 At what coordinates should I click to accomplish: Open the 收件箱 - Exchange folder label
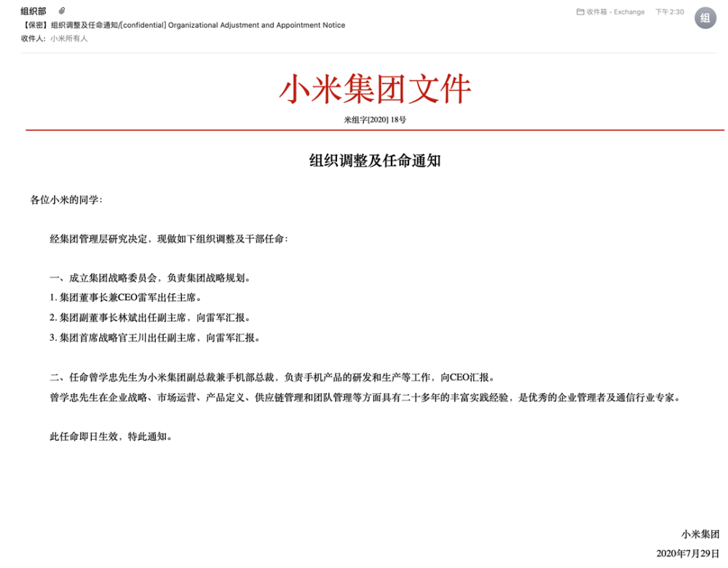pos(615,12)
